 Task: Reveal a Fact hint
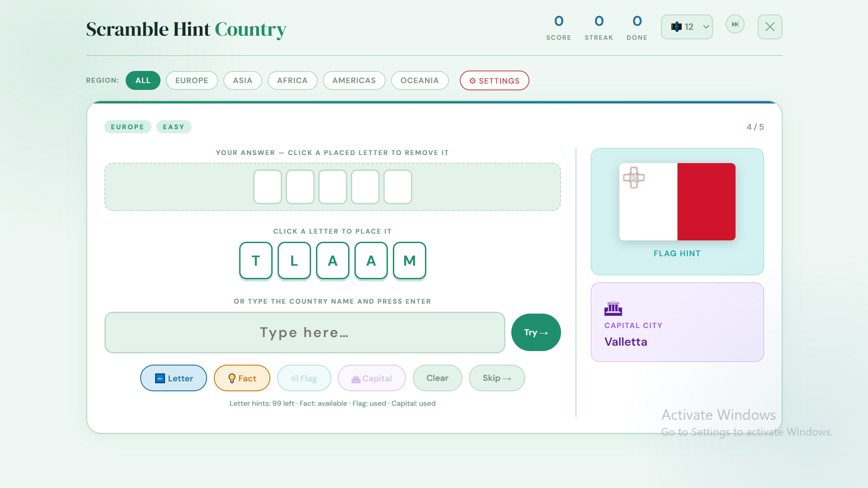click(242, 378)
